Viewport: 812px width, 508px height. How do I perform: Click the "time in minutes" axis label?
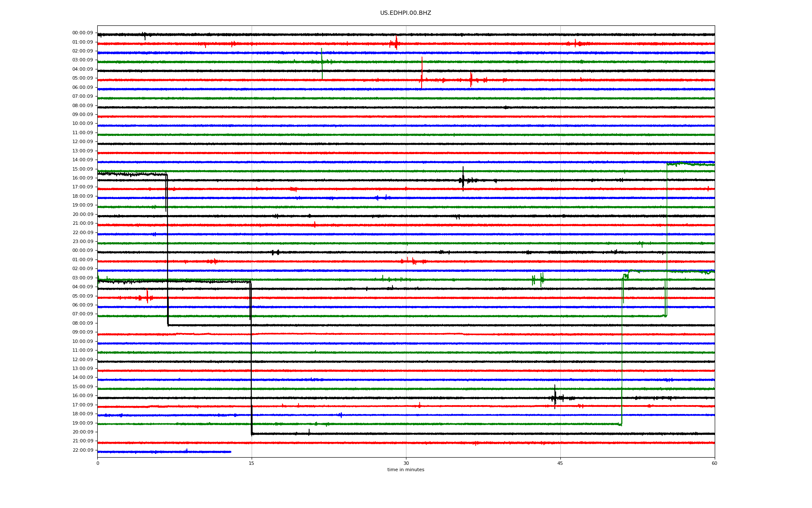[x=405, y=470]
